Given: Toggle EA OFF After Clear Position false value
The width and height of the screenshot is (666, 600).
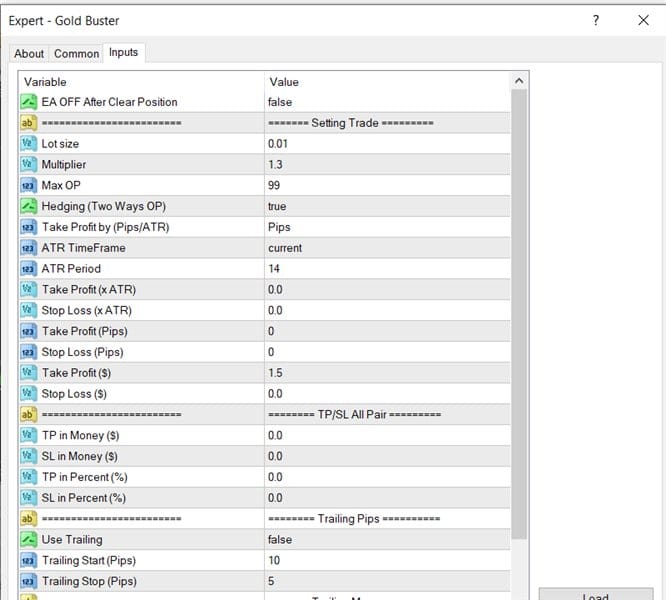Looking at the screenshot, I should click(387, 102).
